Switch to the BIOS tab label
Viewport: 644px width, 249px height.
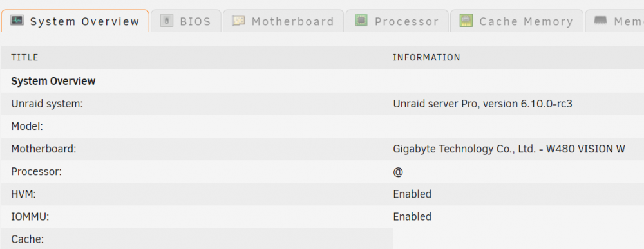pos(196,21)
